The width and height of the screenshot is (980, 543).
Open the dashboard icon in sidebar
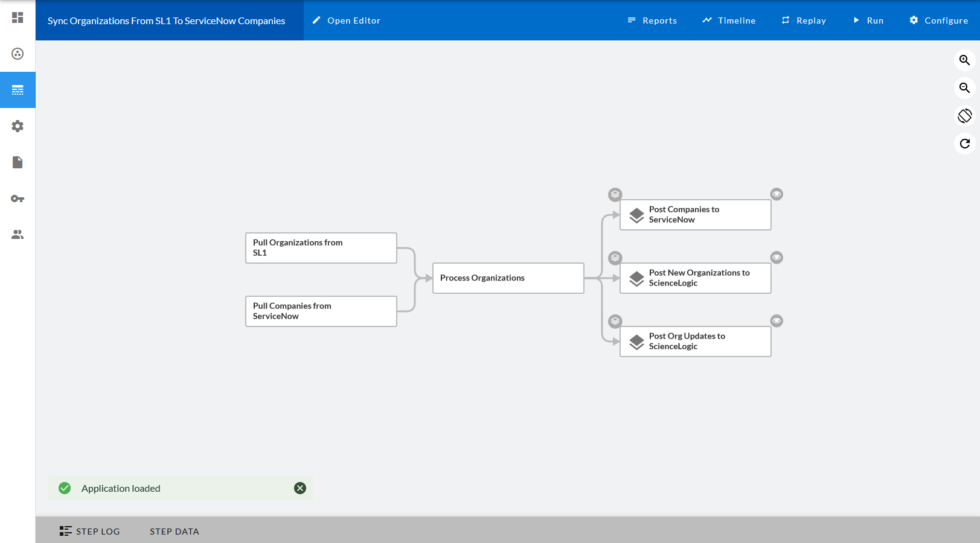tap(18, 17)
